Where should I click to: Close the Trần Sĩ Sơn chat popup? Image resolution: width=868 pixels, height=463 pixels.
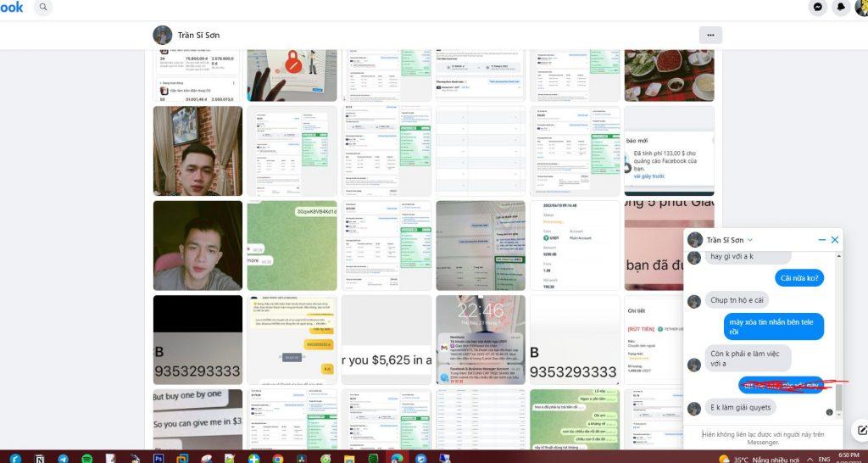(x=835, y=240)
